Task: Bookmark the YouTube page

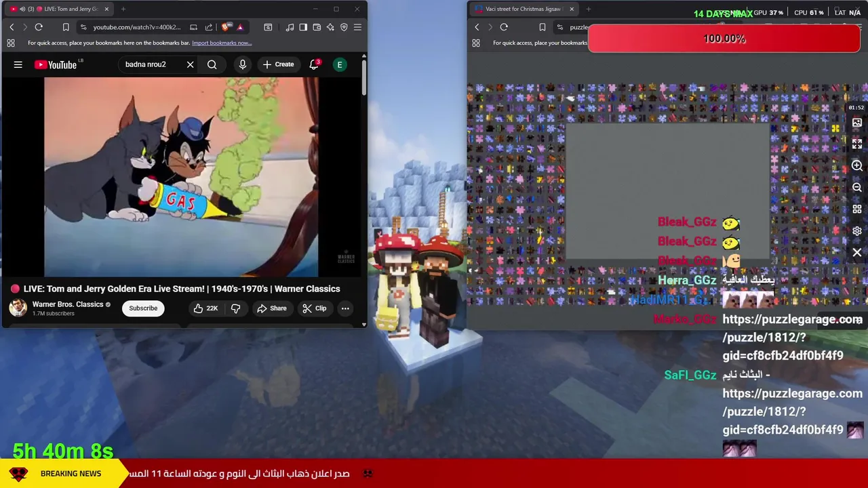Action: coord(66,27)
